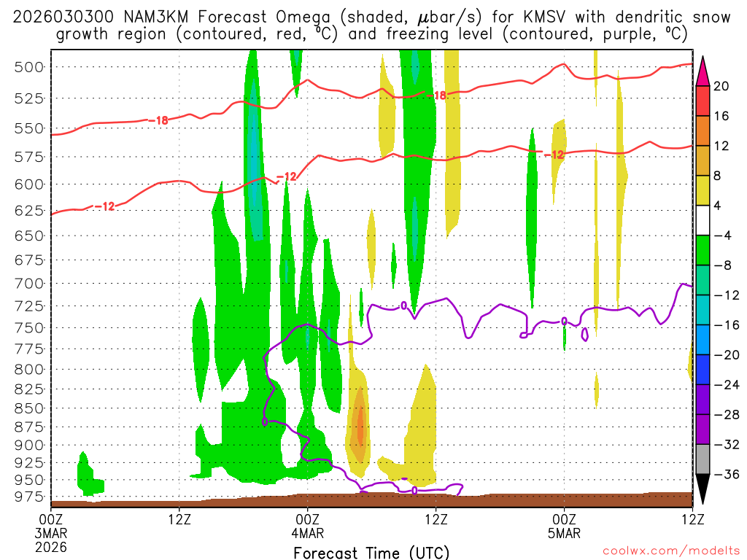
Task: Click the rightmost red -18 contour label
Action: pos(436,96)
